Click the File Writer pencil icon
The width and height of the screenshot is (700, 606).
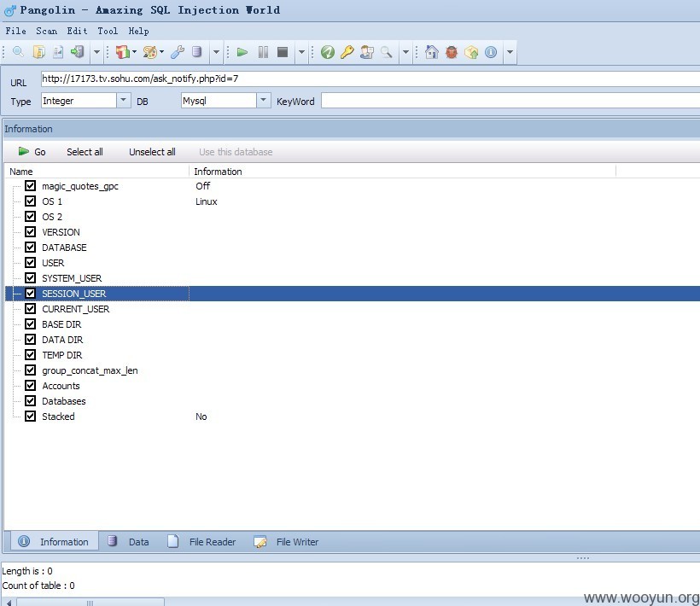pos(260,542)
